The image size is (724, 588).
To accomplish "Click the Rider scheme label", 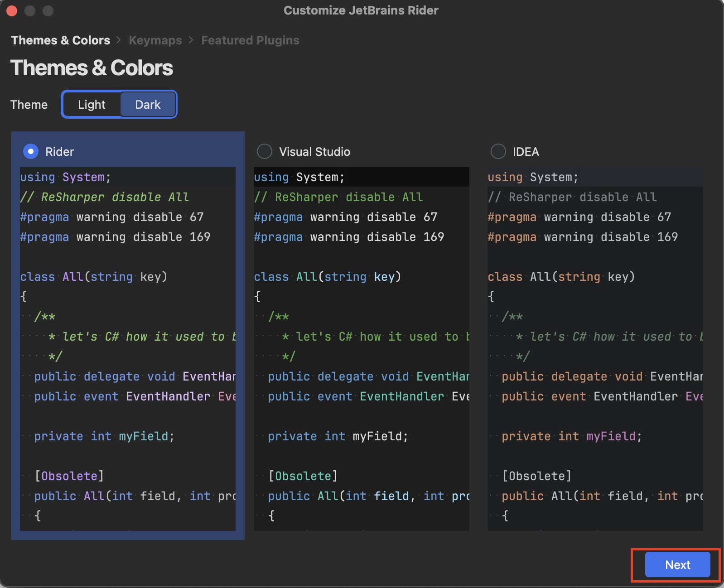I will click(59, 152).
